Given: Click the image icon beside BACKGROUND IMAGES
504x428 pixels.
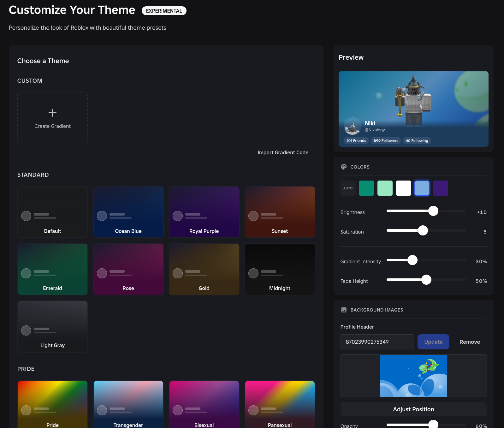Looking at the screenshot, I should (344, 310).
